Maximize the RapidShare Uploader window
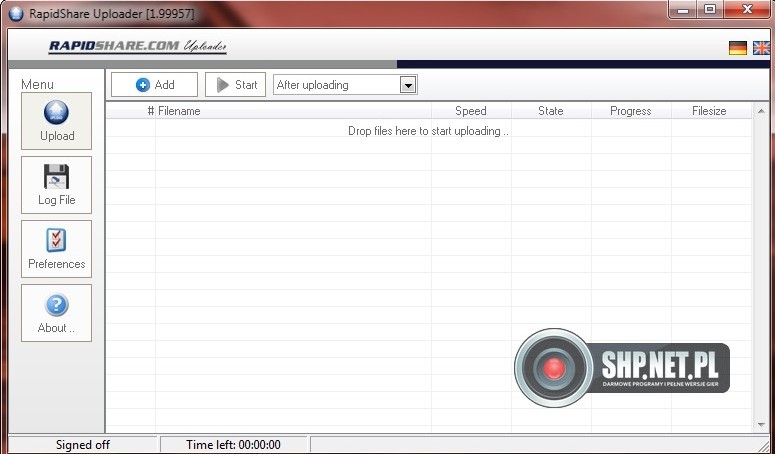The image size is (775, 454). (x=710, y=9)
